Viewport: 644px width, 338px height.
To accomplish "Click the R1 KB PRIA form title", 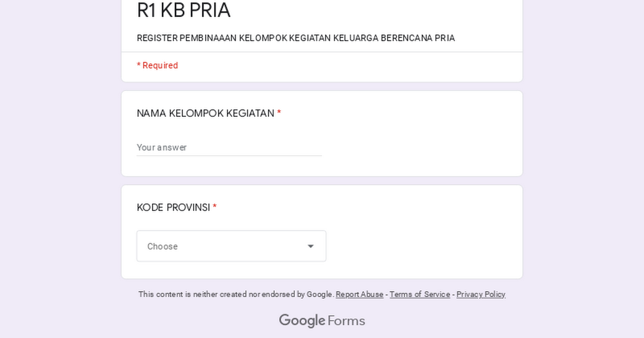I will click(x=184, y=10).
